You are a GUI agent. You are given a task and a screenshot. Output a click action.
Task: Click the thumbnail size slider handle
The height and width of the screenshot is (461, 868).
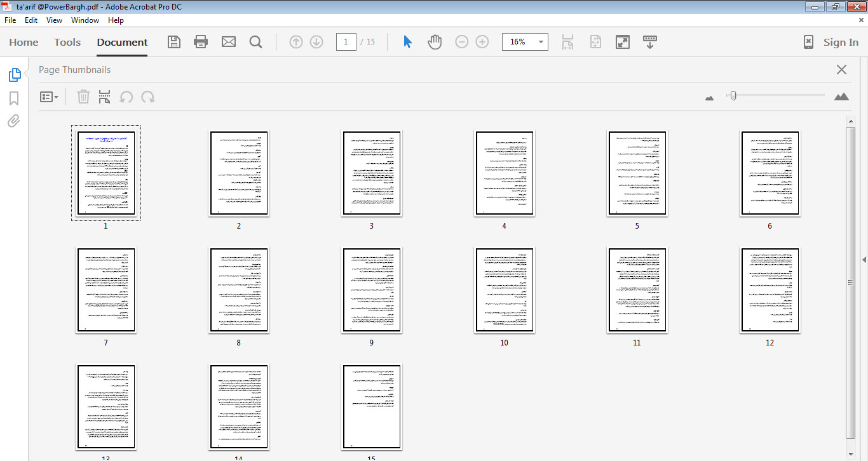(733, 96)
